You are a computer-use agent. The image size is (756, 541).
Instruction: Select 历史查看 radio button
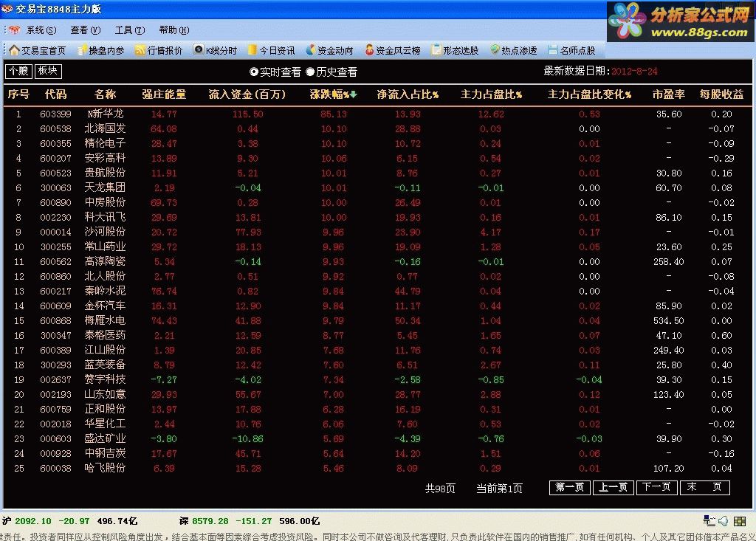(x=310, y=72)
